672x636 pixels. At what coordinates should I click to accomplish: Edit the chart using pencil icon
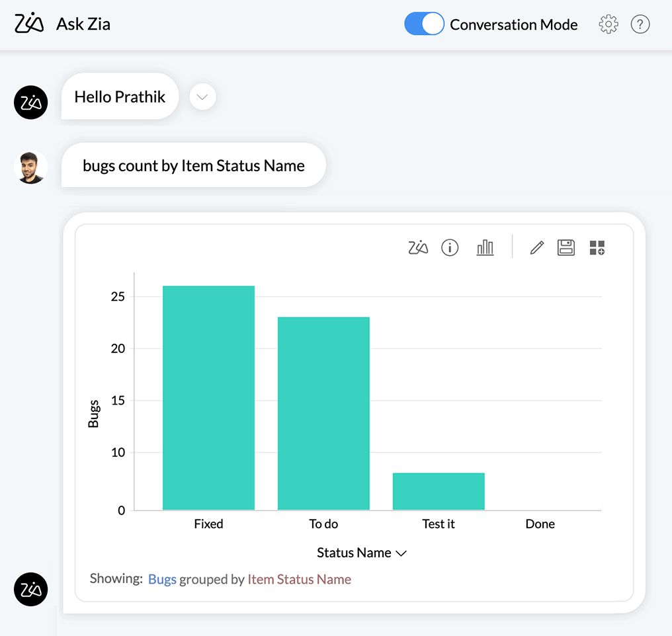(537, 248)
